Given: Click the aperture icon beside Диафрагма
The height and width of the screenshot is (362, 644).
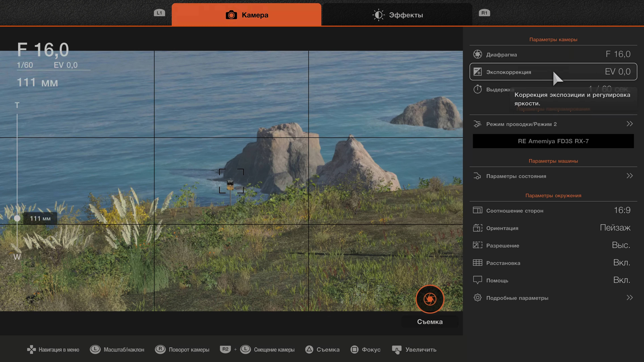Looking at the screenshot, I should tap(478, 54).
